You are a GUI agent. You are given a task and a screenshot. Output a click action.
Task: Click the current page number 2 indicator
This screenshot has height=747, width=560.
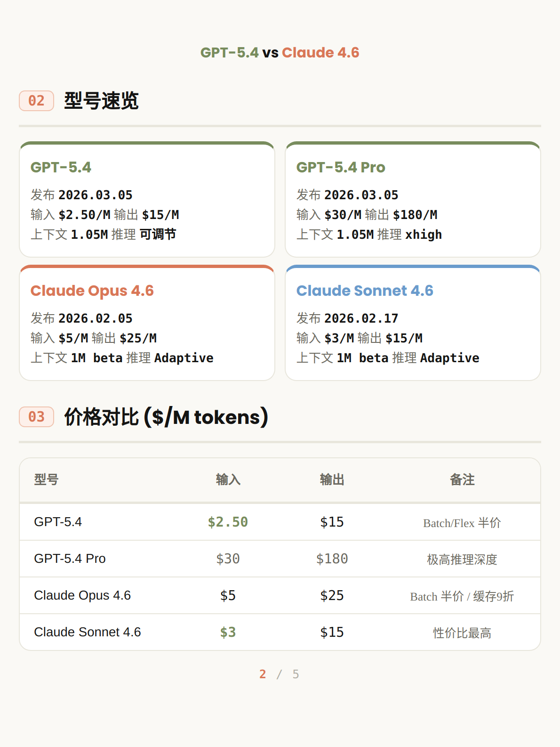point(263,674)
